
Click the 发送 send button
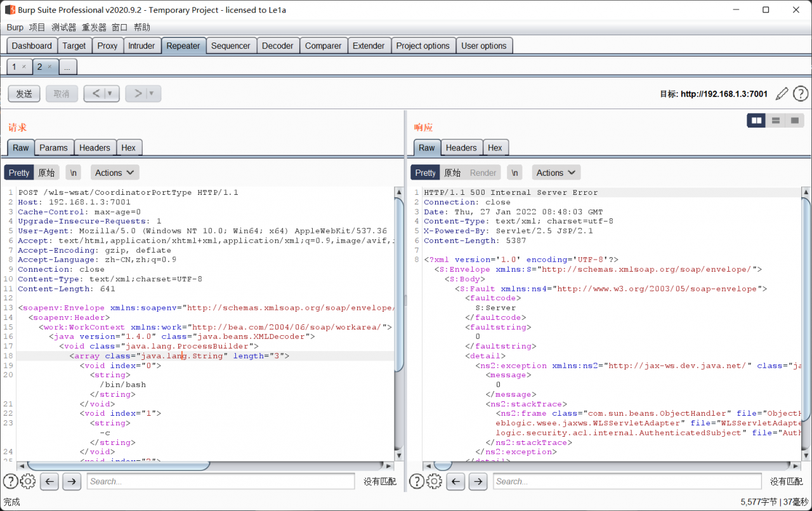(24, 94)
